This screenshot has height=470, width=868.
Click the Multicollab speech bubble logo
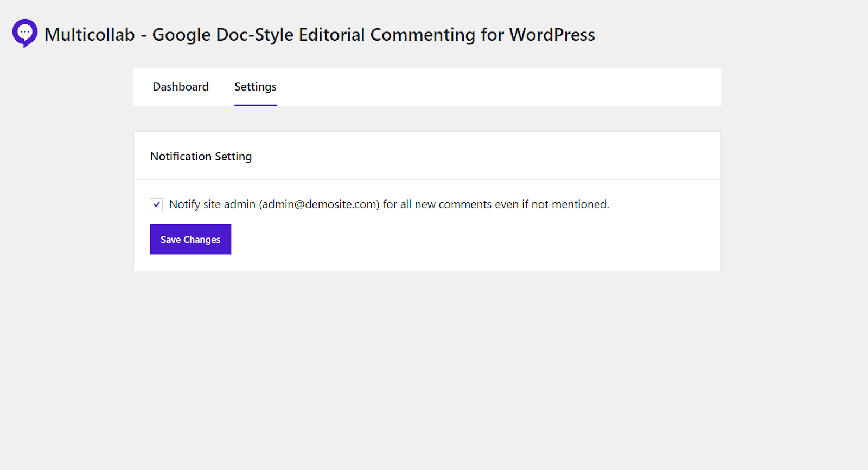(x=25, y=34)
